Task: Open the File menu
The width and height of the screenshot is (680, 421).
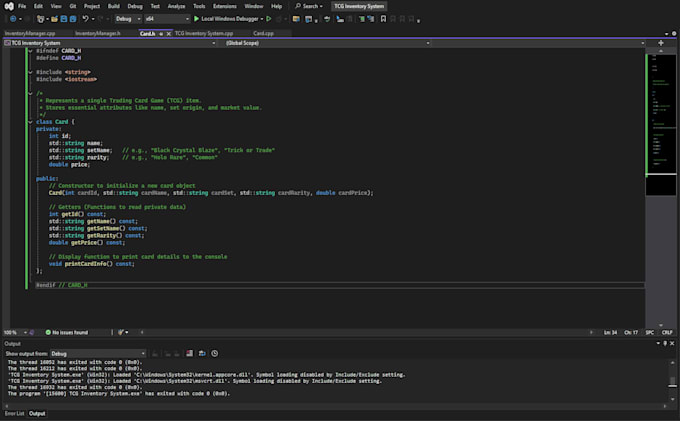Action: [22, 6]
